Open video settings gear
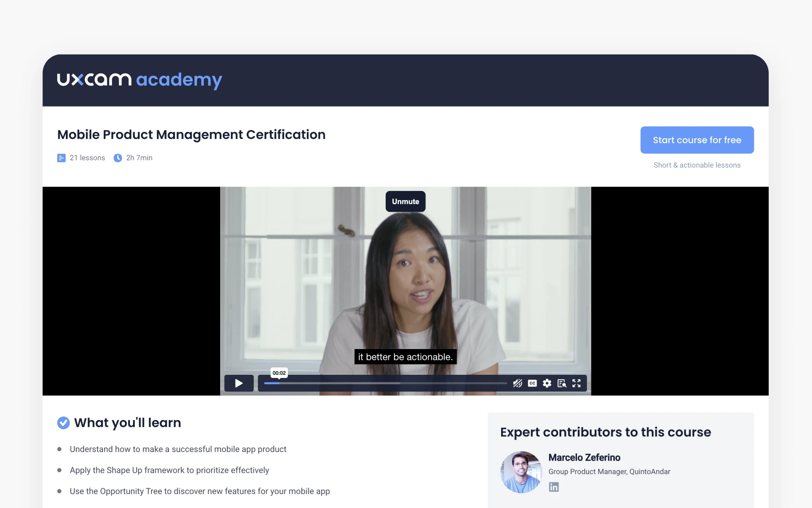 [x=547, y=383]
